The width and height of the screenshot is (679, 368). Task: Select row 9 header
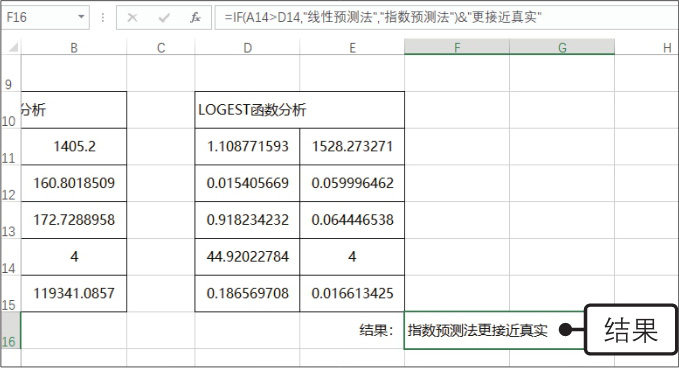click(10, 73)
